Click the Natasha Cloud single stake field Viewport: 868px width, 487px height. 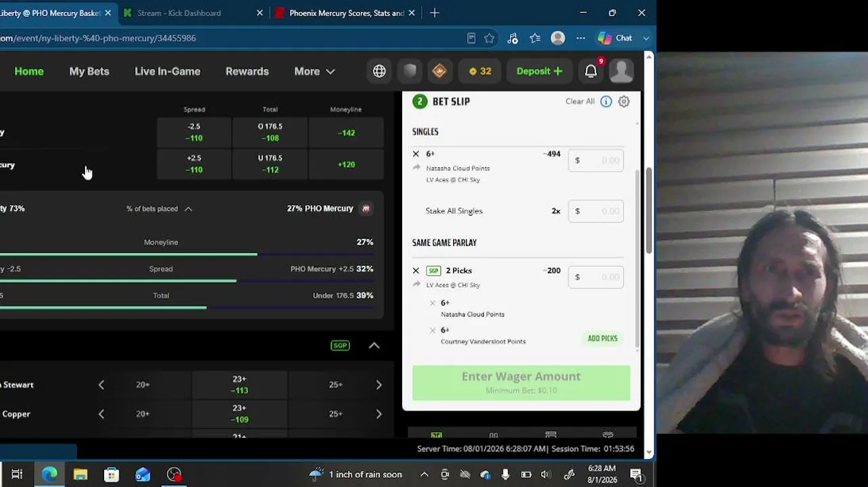pyautogui.click(x=596, y=160)
